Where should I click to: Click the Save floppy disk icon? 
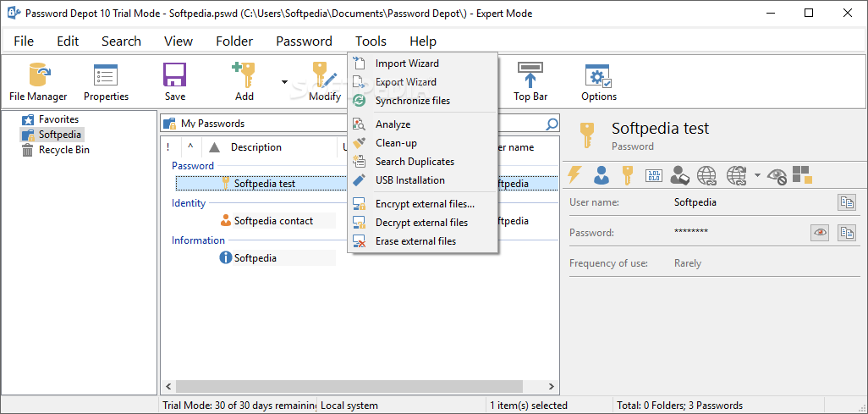(175, 75)
